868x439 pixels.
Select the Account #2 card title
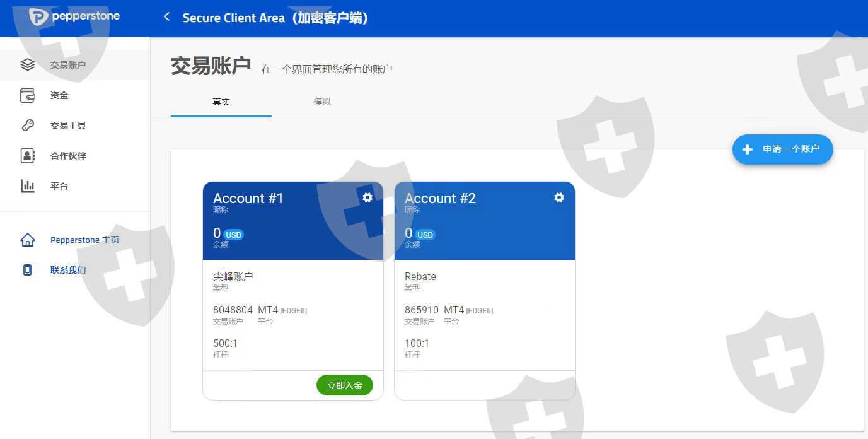(x=440, y=198)
